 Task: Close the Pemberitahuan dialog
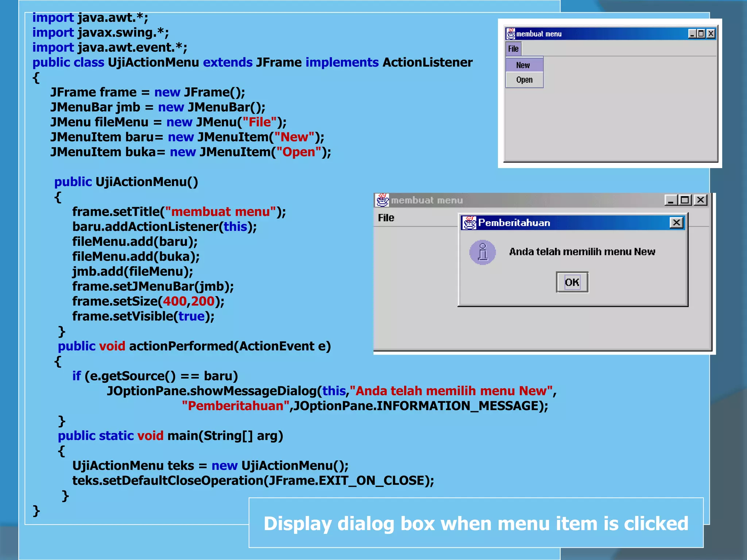tap(676, 222)
